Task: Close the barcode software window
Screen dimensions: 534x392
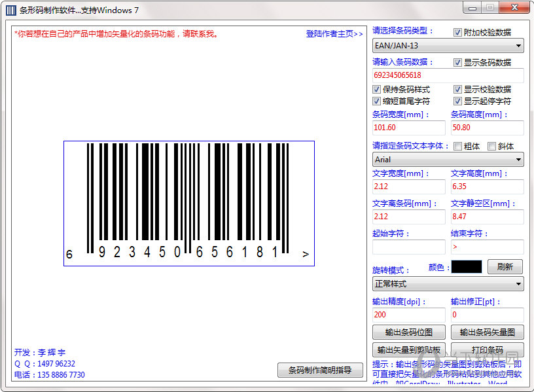Action: (x=514, y=7)
